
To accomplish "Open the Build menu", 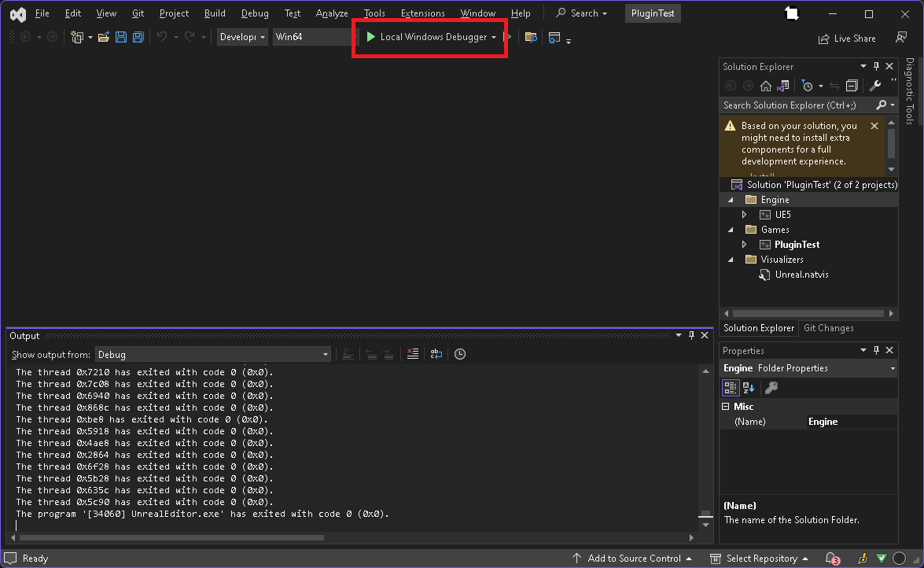I will point(215,13).
